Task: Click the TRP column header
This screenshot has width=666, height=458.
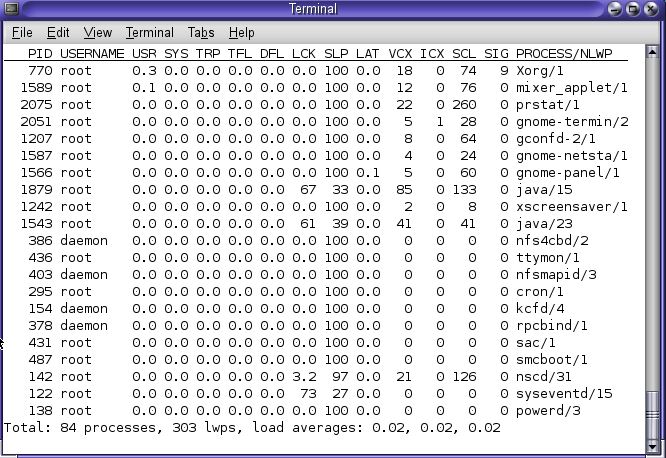Action: coord(208,54)
